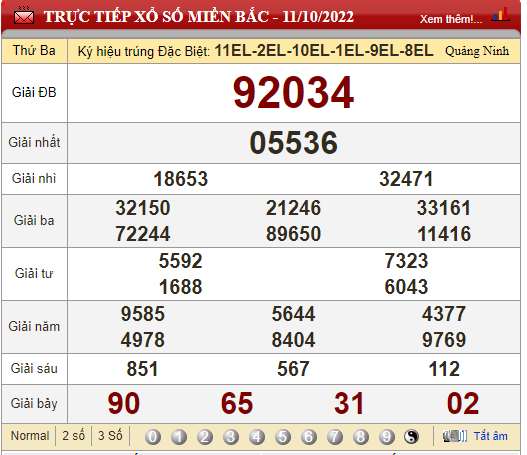
Task: Click sixth prize number 112
Action: (x=444, y=369)
